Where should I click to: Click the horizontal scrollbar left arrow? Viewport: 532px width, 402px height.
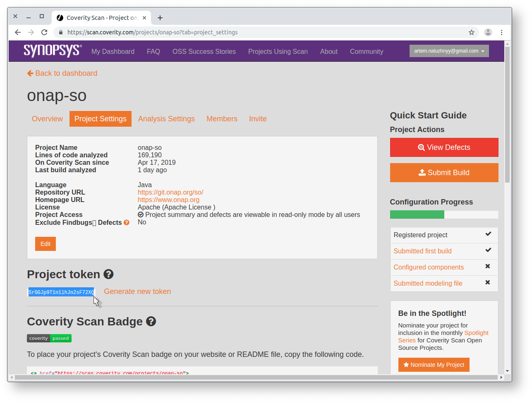click(x=12, y=377)
